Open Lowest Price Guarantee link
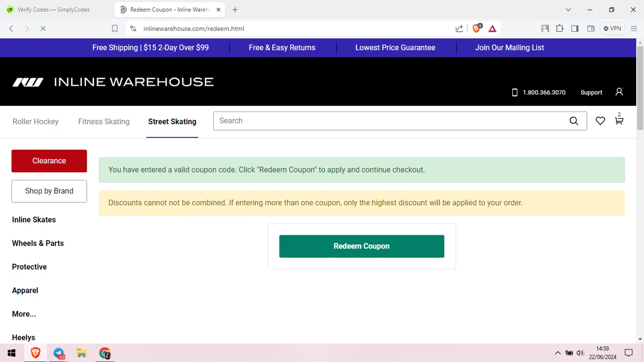 (395, 48)
